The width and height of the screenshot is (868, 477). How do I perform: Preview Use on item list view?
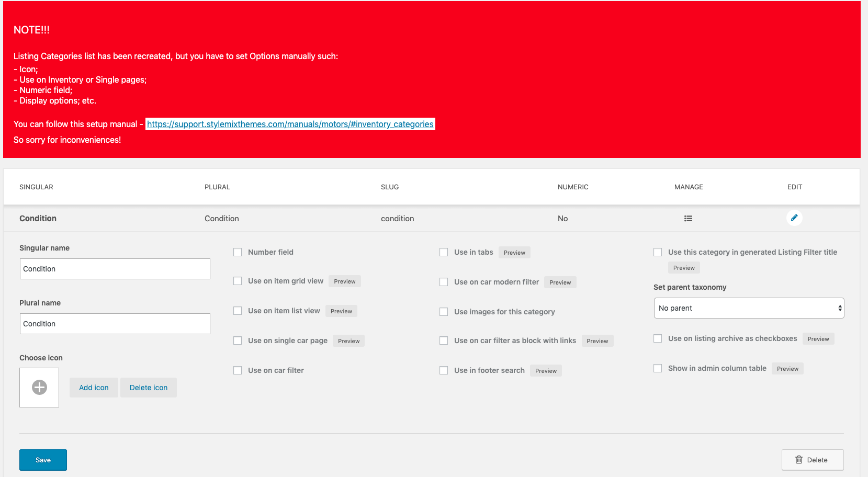(341, 311)
